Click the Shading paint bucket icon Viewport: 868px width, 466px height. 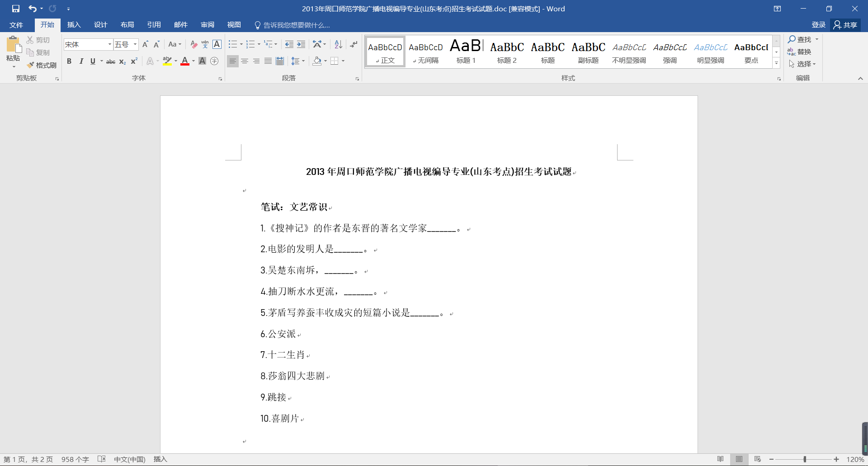(x=317, y=61)
